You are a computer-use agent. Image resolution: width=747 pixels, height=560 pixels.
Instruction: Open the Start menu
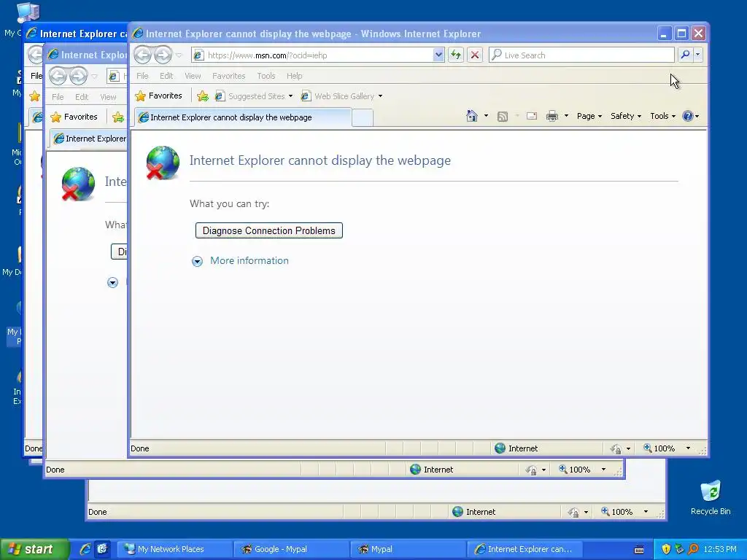pyautogui.click(x=34, y=549)
